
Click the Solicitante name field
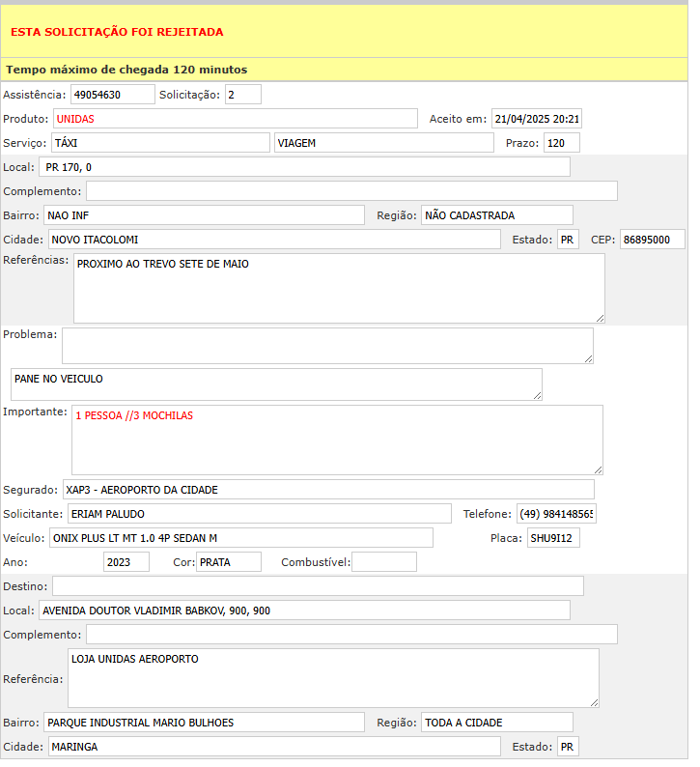(258, 514)
